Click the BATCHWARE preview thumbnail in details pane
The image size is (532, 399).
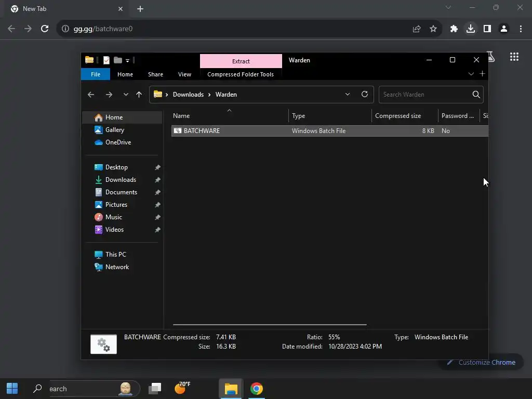(103, 344)
